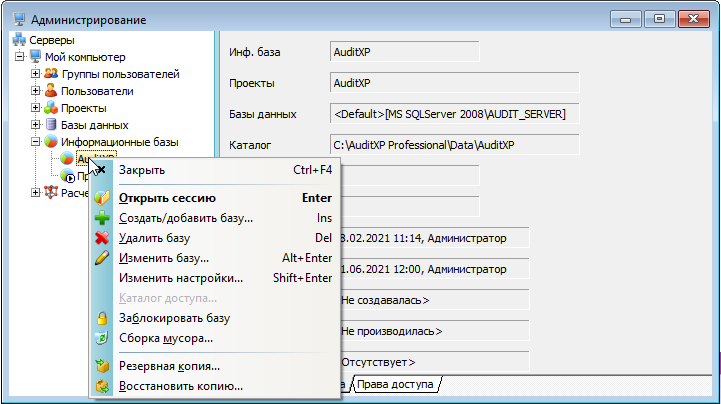Click the restore icon for Восстановить копию
Viewport: 721px width, 404px height.
click(102, 386)
